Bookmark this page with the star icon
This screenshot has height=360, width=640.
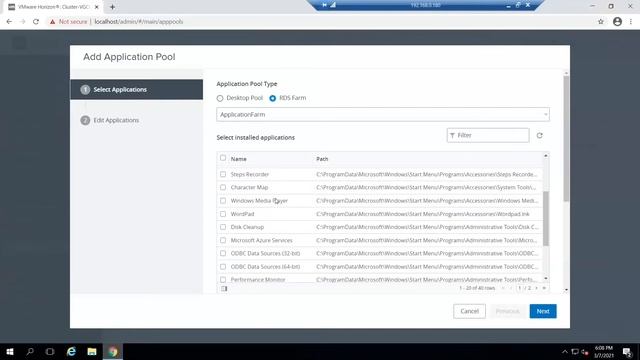(601, 22)
